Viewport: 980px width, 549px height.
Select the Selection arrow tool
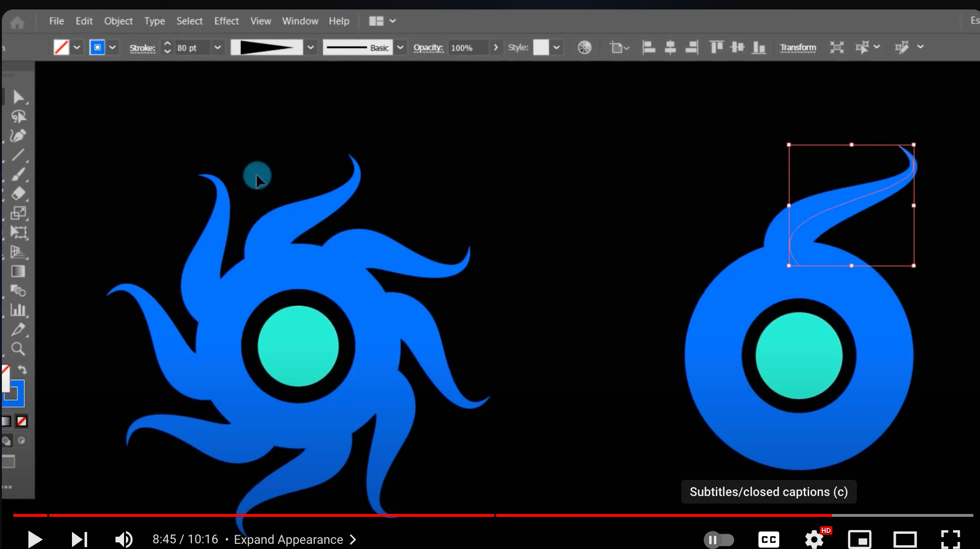click(x=18, y=97)
